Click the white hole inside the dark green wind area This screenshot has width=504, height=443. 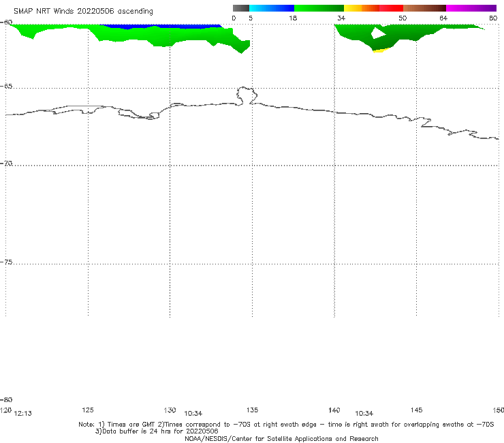(x=378, y=33)
